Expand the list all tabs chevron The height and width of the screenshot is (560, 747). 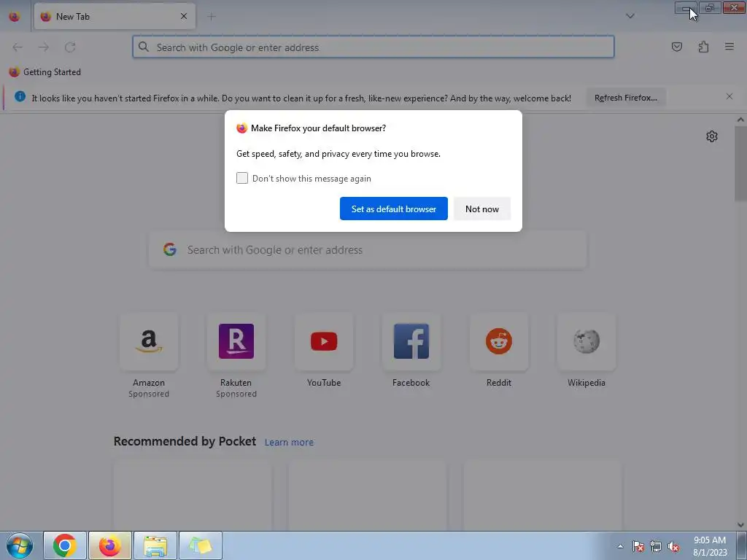pyautogui.click(x=630, y=16)
